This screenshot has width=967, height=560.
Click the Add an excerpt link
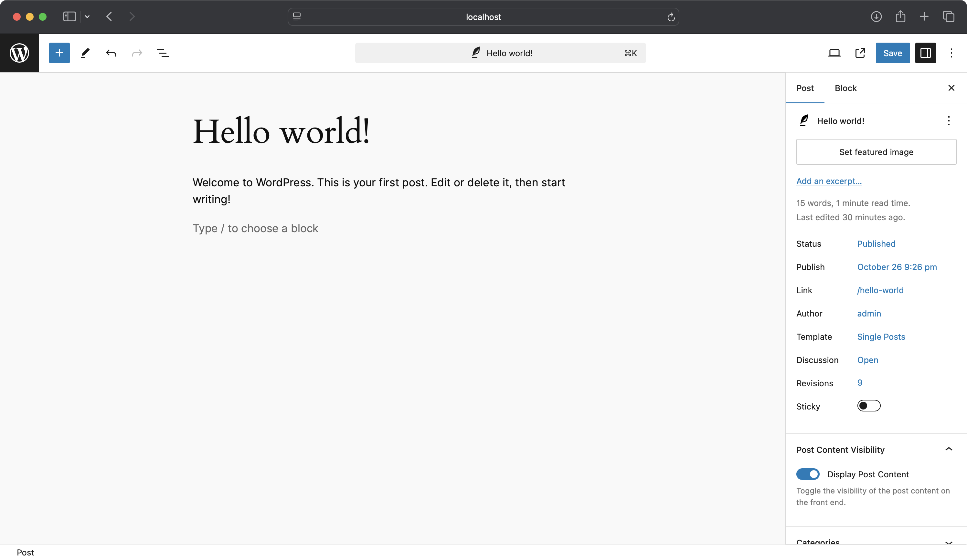829,181
